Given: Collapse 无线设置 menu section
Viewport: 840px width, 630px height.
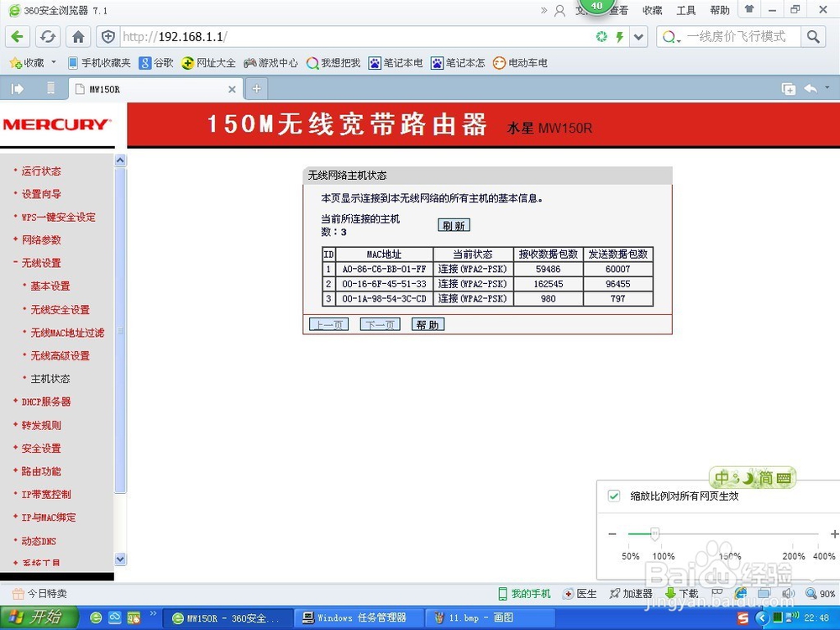Looking at the screenshot, I should (41, 263).
